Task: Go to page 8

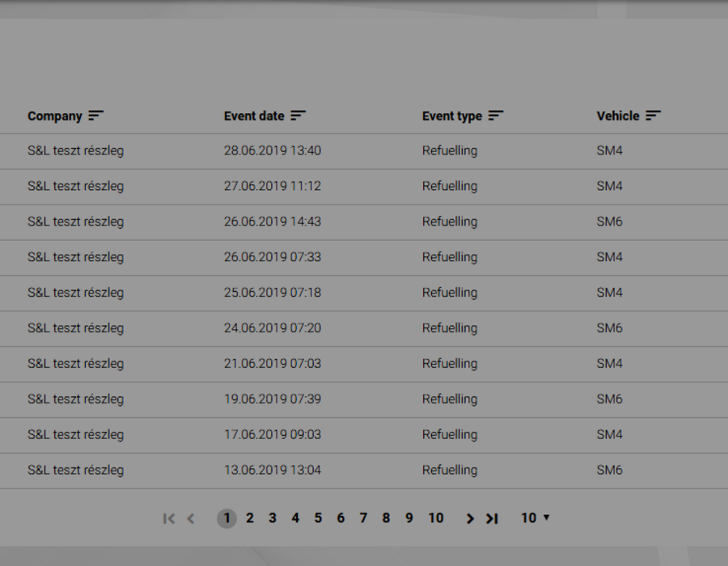Action: [386, 517]
